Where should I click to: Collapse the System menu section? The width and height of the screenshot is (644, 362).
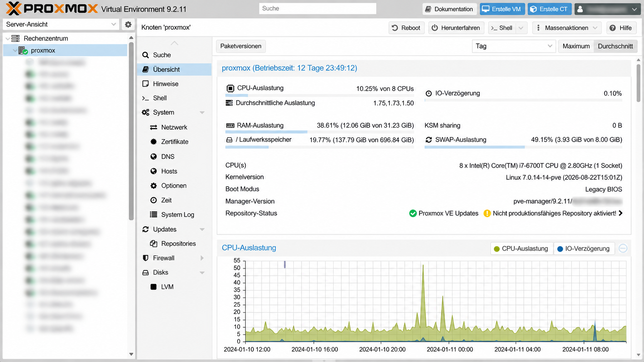[202, 113]
